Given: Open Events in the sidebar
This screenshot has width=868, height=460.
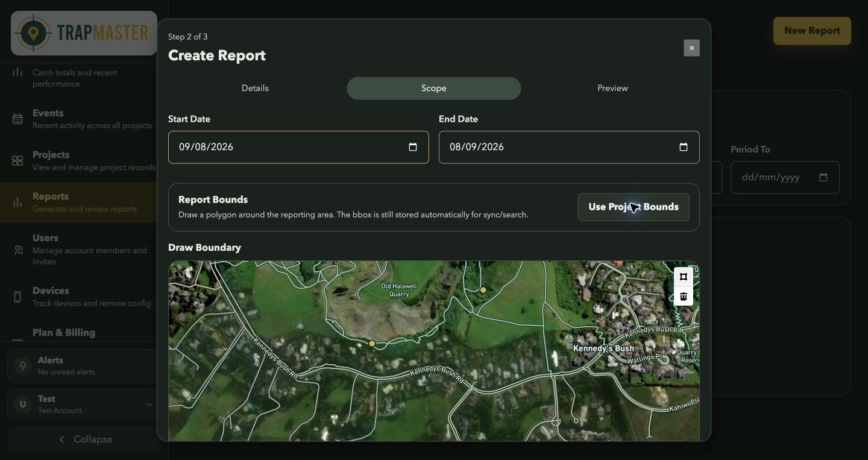Looking at the screenshot, I should pyautogui.click(x=84, y=119).
